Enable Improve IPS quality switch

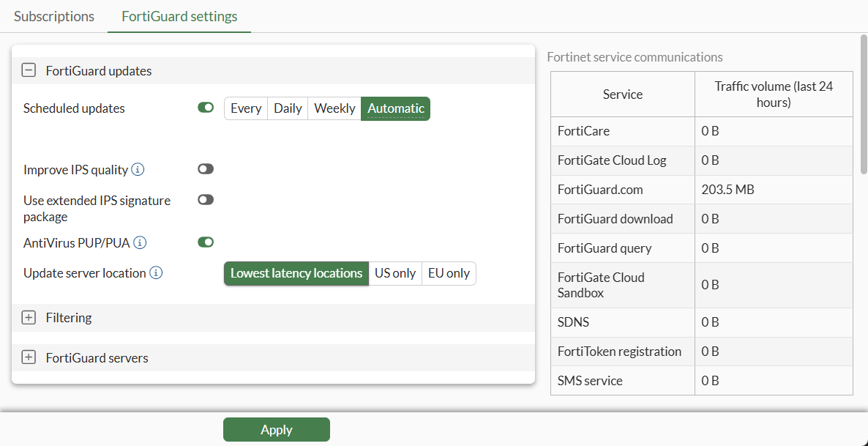(206, 169)
